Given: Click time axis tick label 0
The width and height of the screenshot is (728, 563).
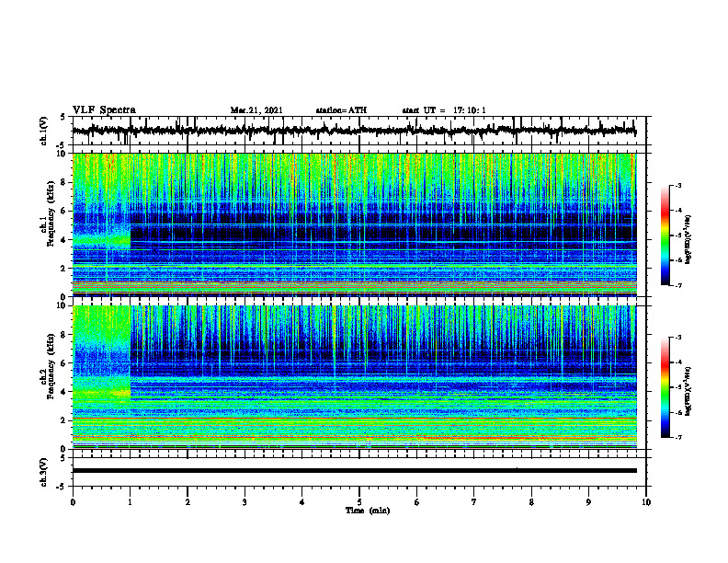Looking at the screenshot, I should pos(73,502).
